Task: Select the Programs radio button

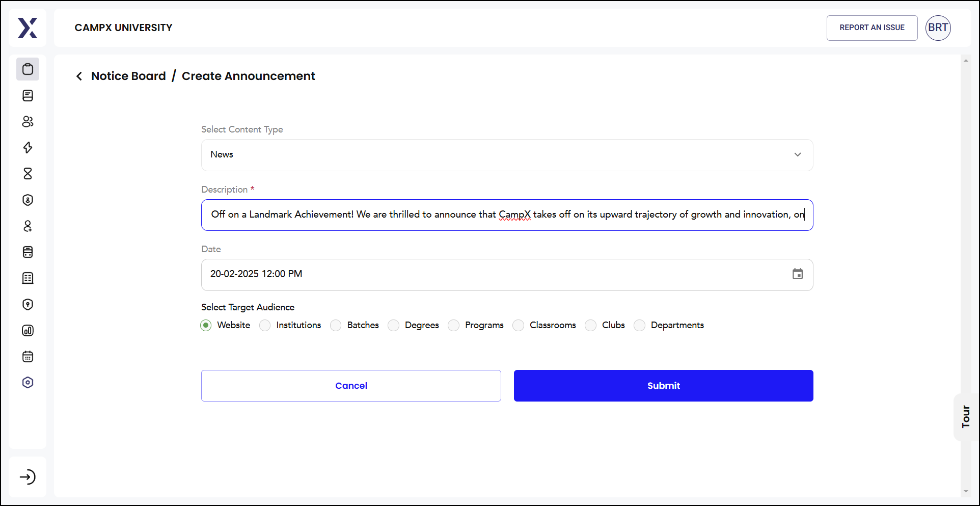Action: pos(453,325)
